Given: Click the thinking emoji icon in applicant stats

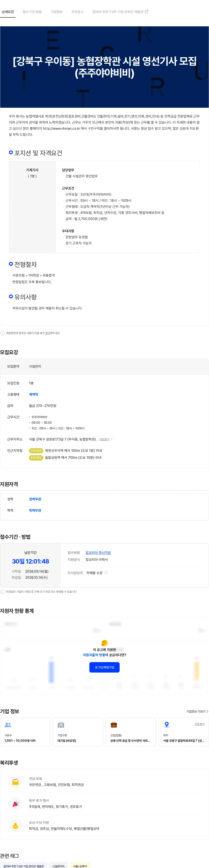Looking at the screenshot, I should tap(104, 643).
